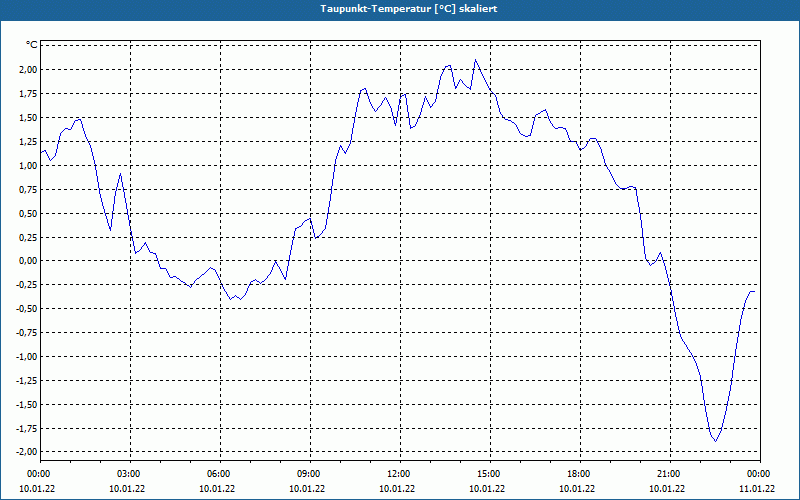Click the 00:00 time label above 11.01.22
This screenshot has height=500, width=800.
click(x=758, y=474)
